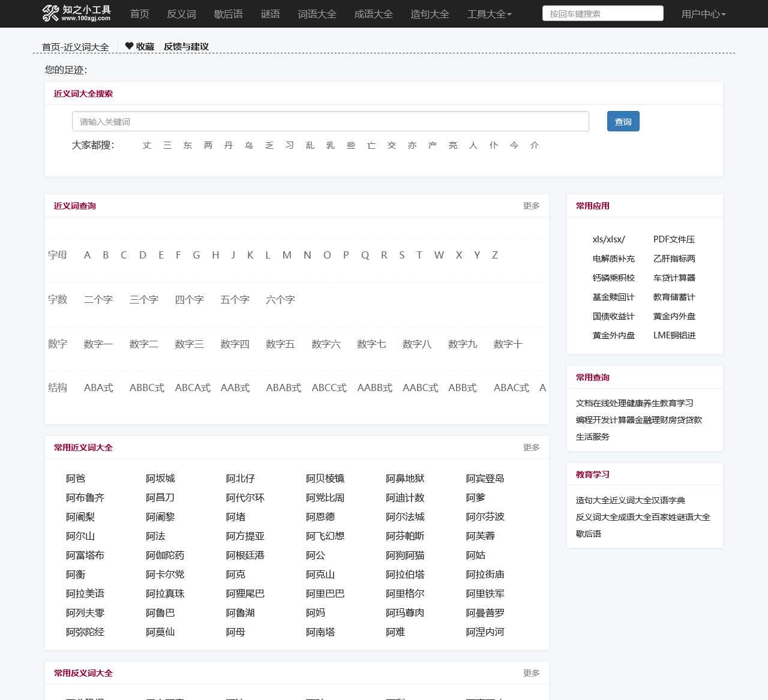
Task: Select letter M in alphabet filter
Action: 287,255
